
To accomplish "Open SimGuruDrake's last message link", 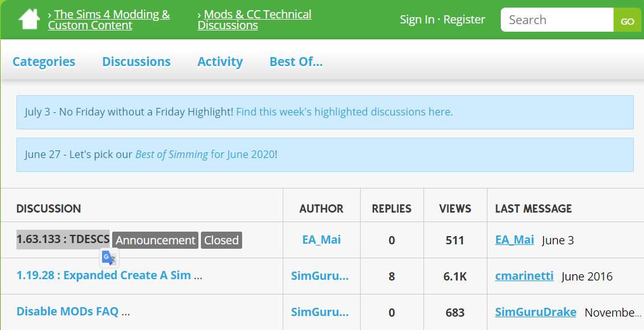I will 536,312.
